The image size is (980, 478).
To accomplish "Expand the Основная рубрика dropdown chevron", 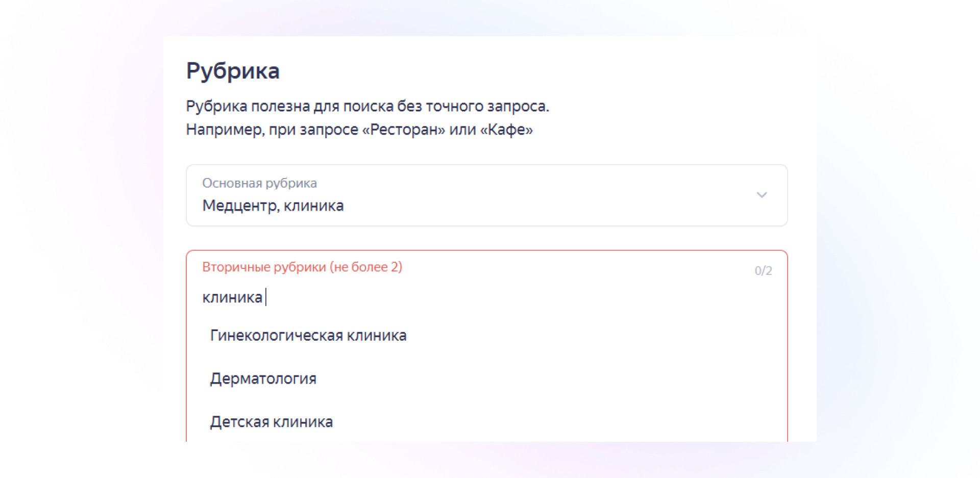I will tap(762, 195).
